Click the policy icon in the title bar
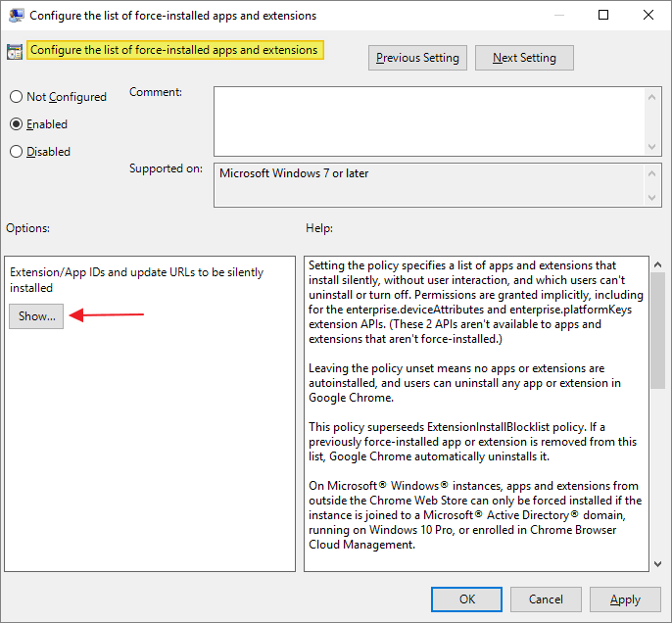This screenshot has height=623, width=672. [x=16, y=15]
